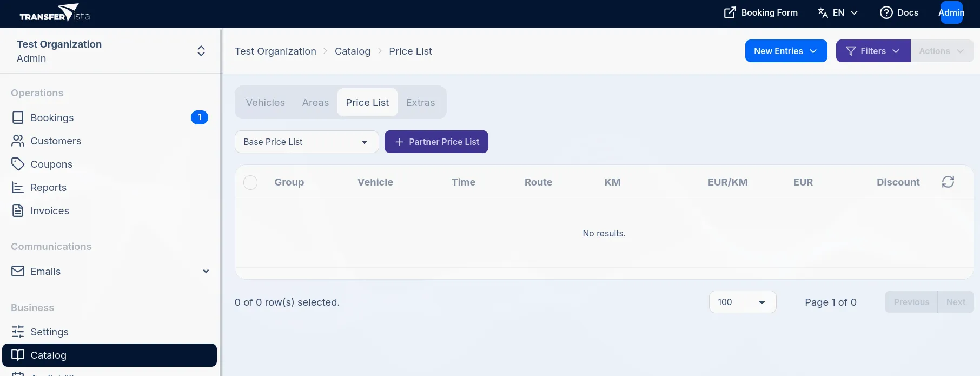Click the Settings sliders icon
The image size is (980, 376).
pos(18,332)
